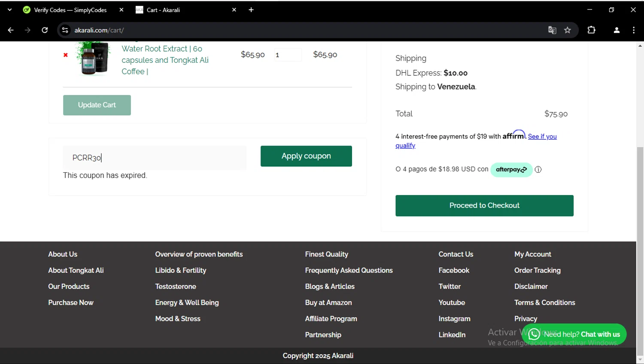Image resolution: width=644 pixels, height=364 pixels.
Task: Open My Account footer link
Action: point(533,254)
